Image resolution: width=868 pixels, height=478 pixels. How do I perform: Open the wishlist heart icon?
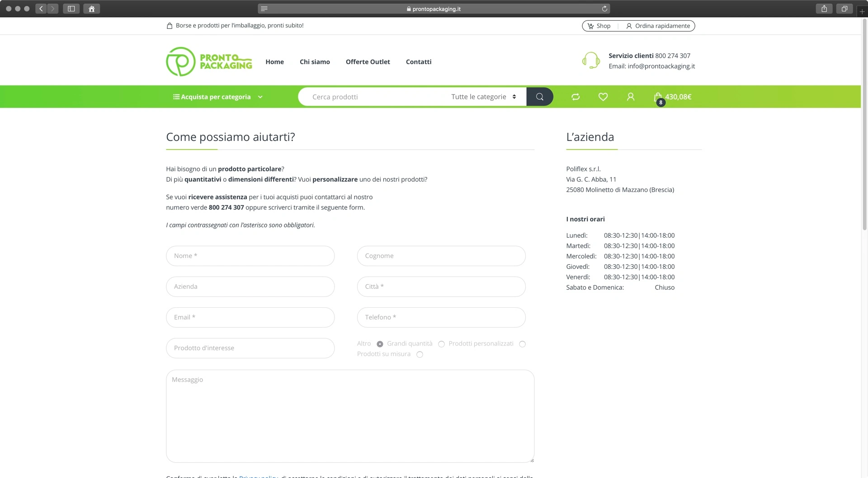[x=603, y=97]
